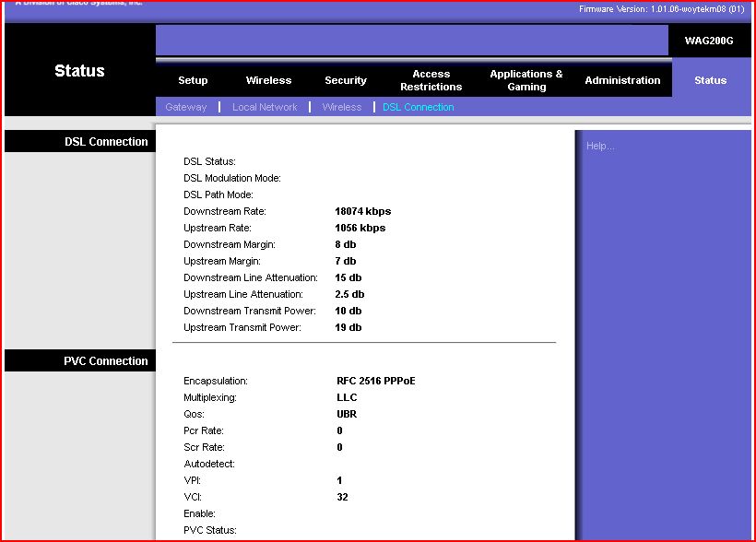Click the PVC Connection section header
This screenshot has width=756, height=542.
(x=106, y=360)
